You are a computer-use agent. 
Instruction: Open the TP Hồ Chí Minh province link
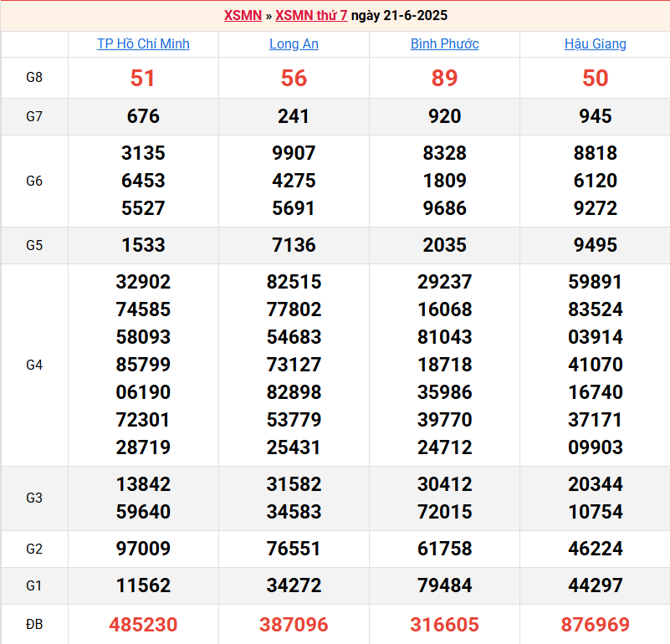click(x=143, y=43)
